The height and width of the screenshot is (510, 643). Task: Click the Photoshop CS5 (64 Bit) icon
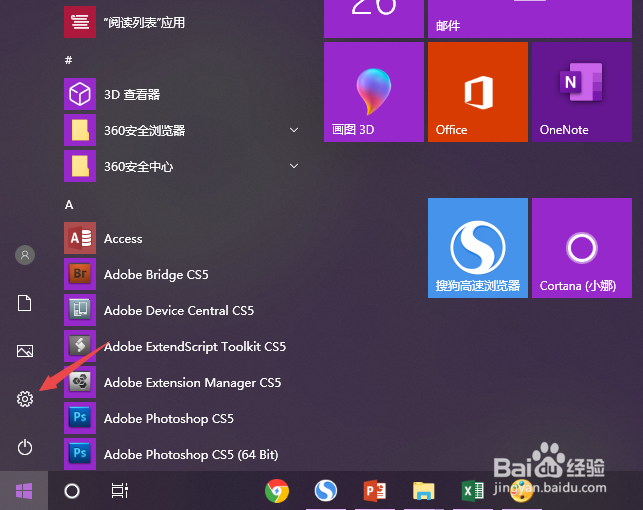pyautogui.click(x=80, y=454)
